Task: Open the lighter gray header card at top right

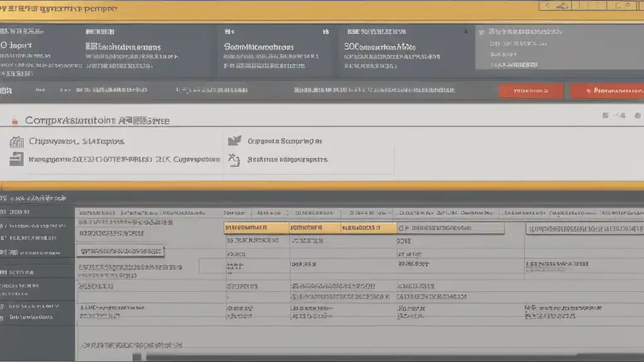Action: pos(560,47)
